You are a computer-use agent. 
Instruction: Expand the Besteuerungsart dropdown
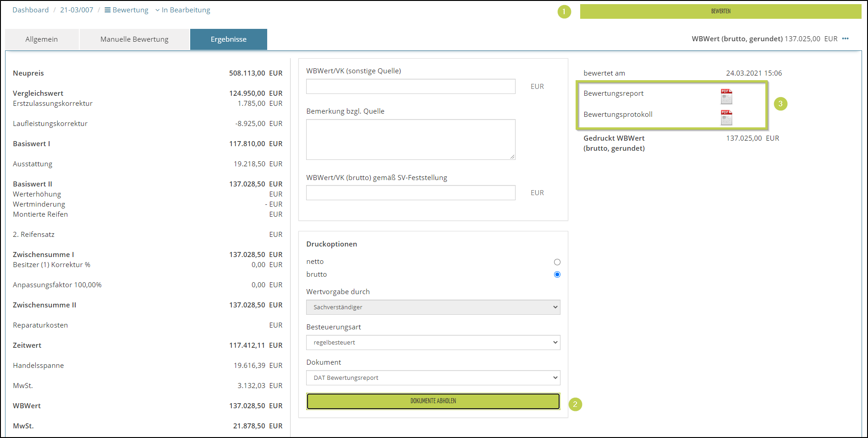click(433, 342)
